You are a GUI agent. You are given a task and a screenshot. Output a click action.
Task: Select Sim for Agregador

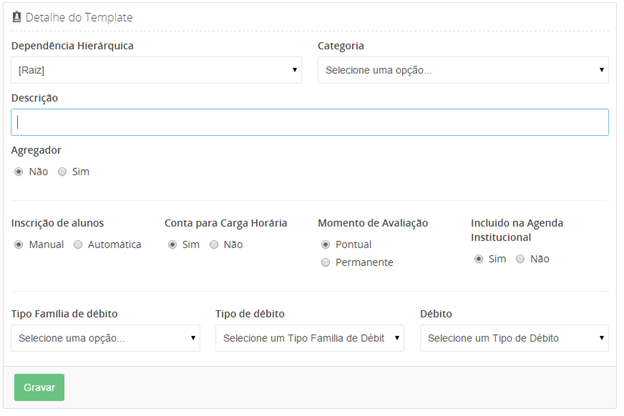tap(63, 172)
